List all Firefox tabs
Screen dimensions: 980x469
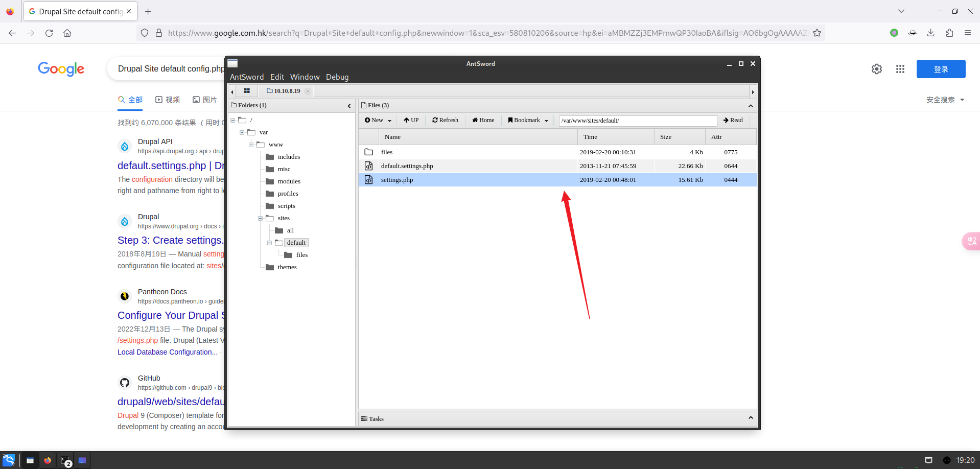tap(901, 11)
